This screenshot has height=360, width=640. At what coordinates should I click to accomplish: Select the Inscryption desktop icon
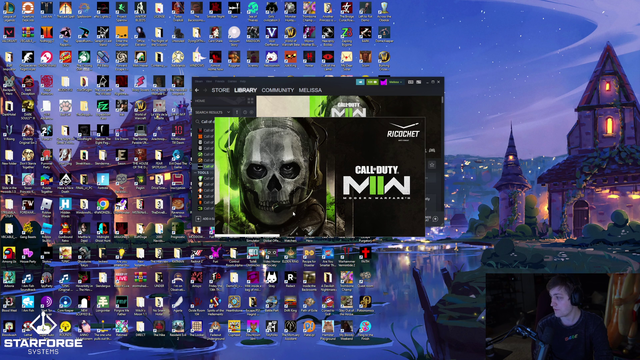click(x=178, y=180)
